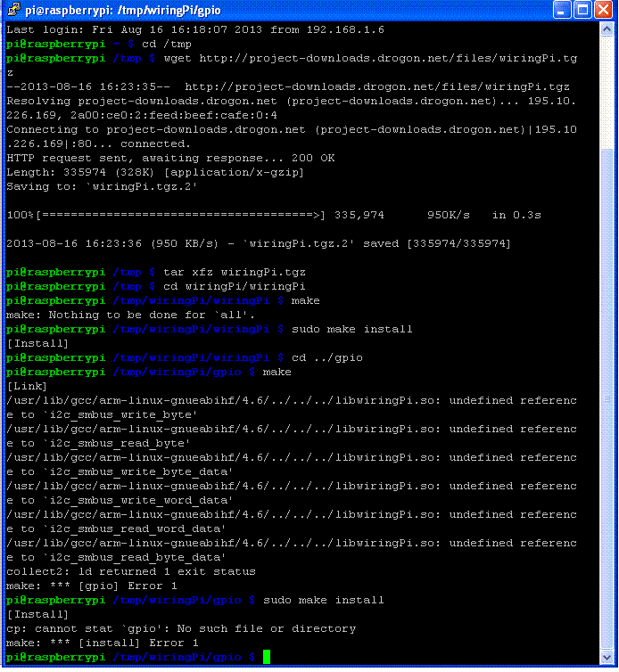Image resolution: width=619 pixels, height=672 pixels.
Task: Click the vertical scrollbar thumb
Action: click(x=607, y=398)
